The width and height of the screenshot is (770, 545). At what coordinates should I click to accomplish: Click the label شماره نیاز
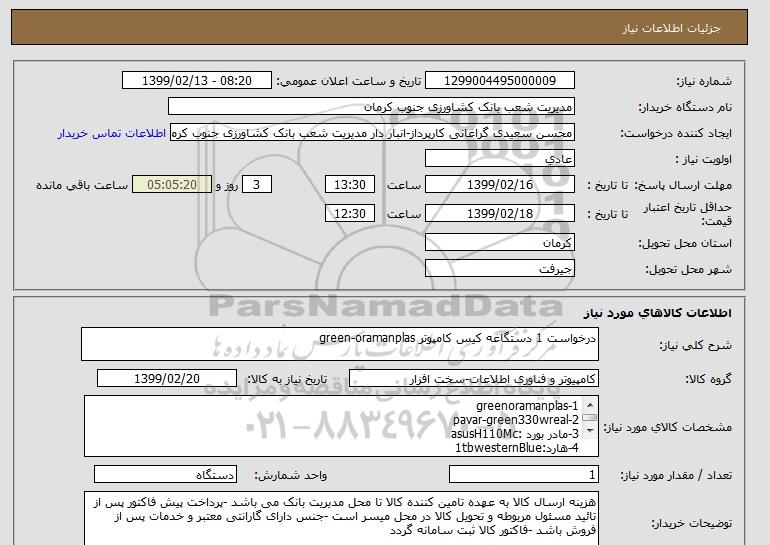[x=705, y=81]
